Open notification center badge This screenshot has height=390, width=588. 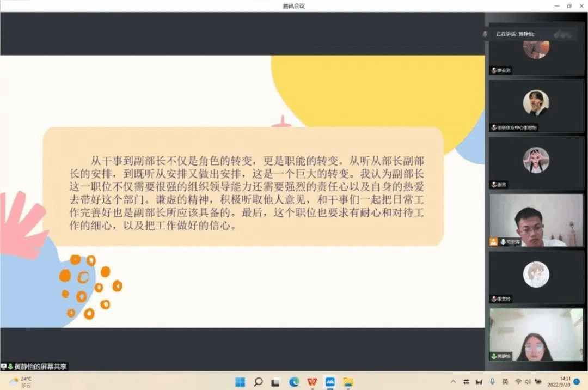point(577,382)
